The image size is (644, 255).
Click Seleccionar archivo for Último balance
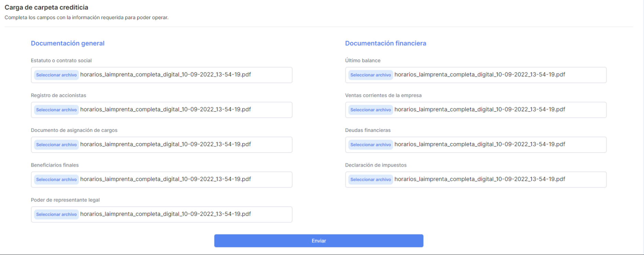click(370, 75)
